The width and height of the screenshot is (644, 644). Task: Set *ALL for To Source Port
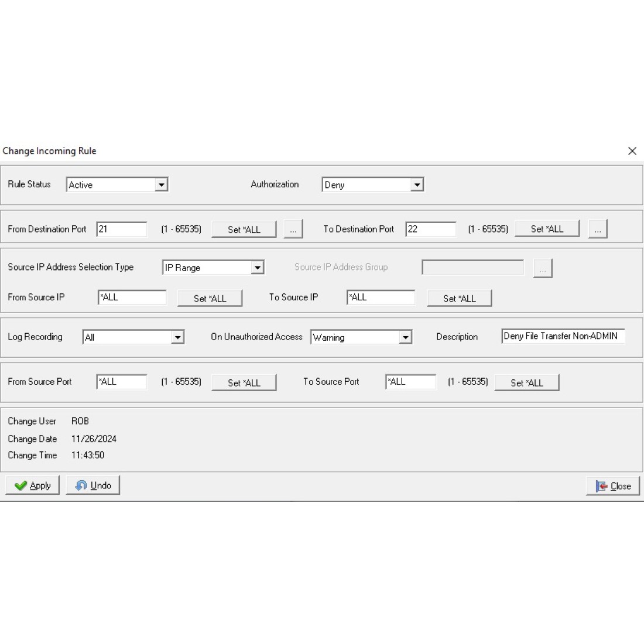(527, 383)
